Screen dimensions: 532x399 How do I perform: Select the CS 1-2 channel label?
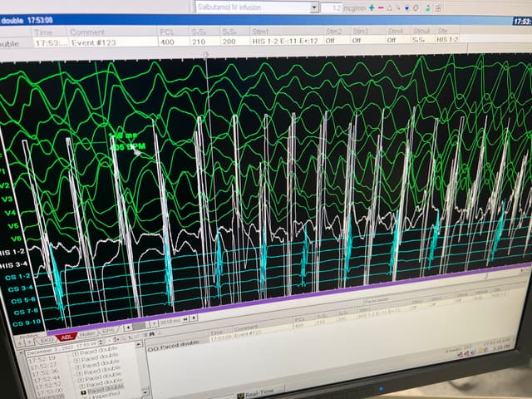[x=17, y=277]
